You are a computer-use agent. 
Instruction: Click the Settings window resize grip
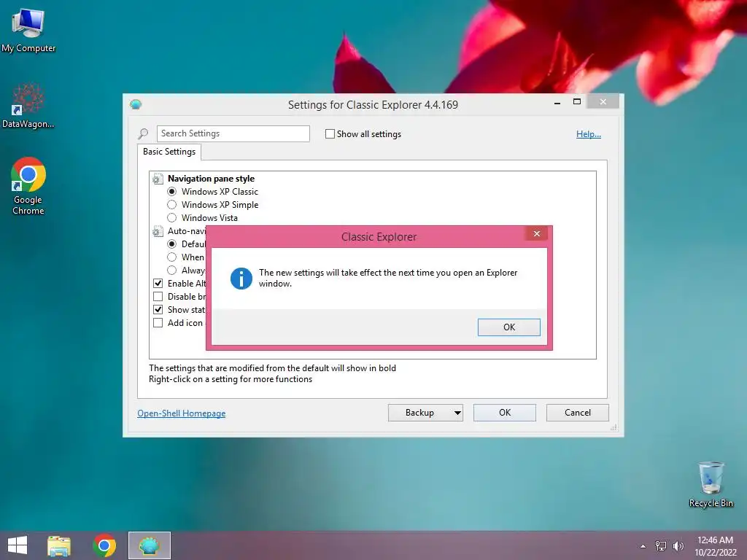pyautogui.click(x=614, y=427)
